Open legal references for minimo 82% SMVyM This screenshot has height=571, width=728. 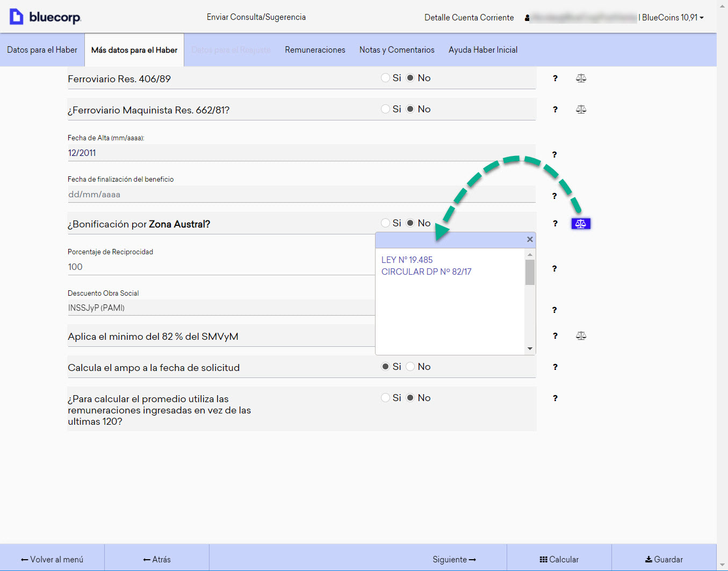(581, 336)
